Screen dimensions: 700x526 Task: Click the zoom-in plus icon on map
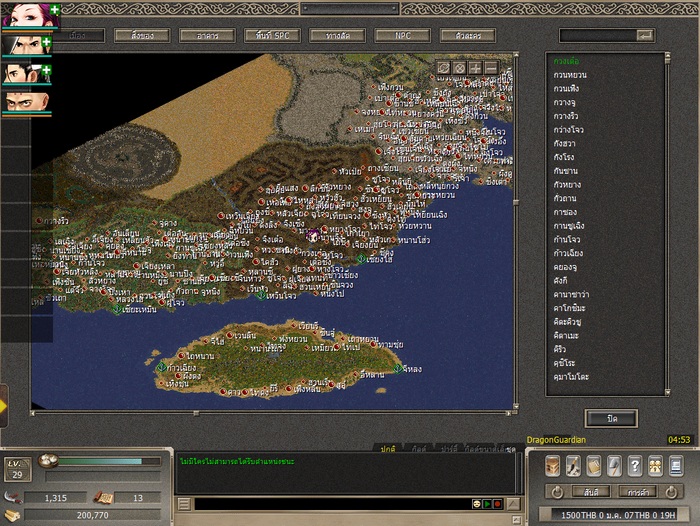pyautogui.click(x=475, y=68)
